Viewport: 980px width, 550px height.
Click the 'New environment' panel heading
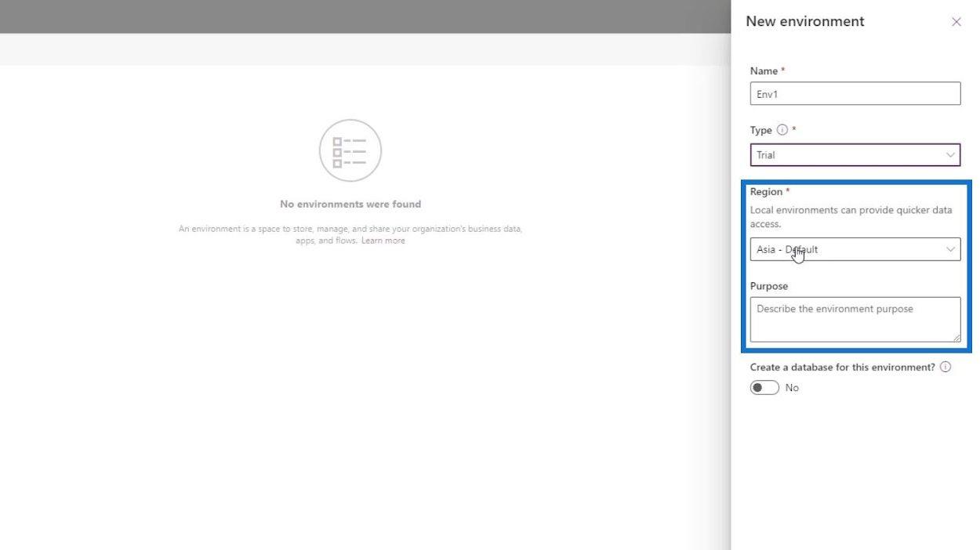tap(805, 21)
